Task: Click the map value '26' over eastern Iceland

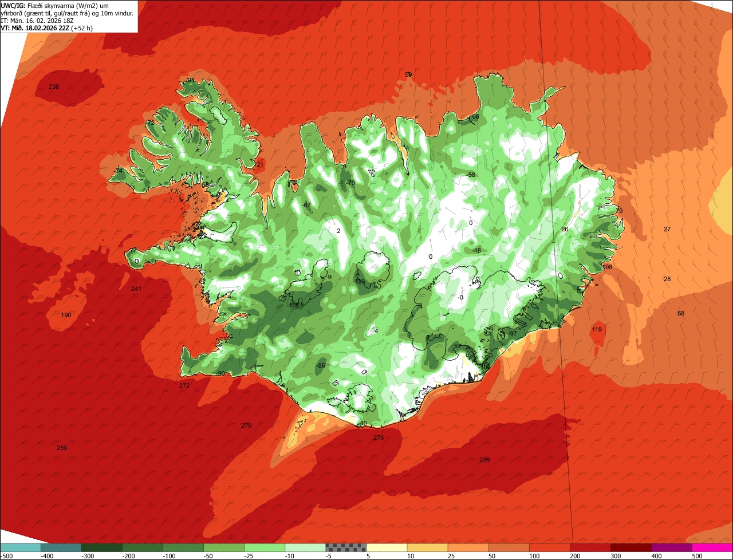Action: [565, 229]
